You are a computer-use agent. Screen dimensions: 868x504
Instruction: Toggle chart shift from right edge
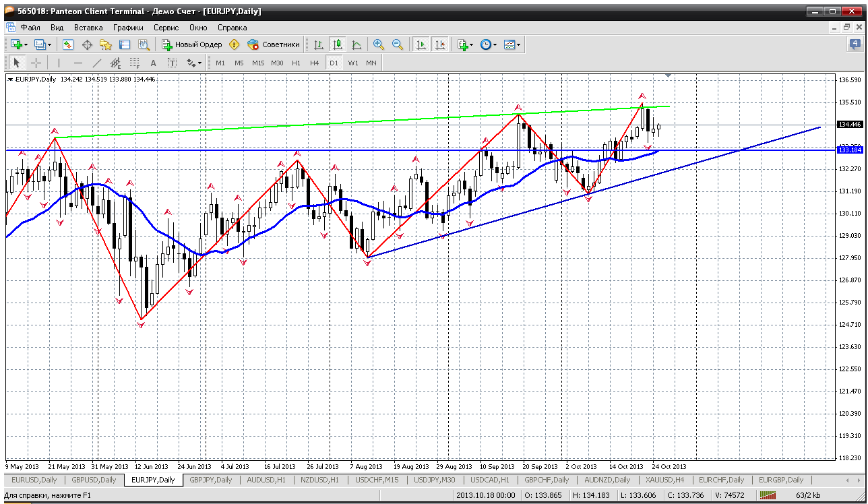(x=440, y=44)
